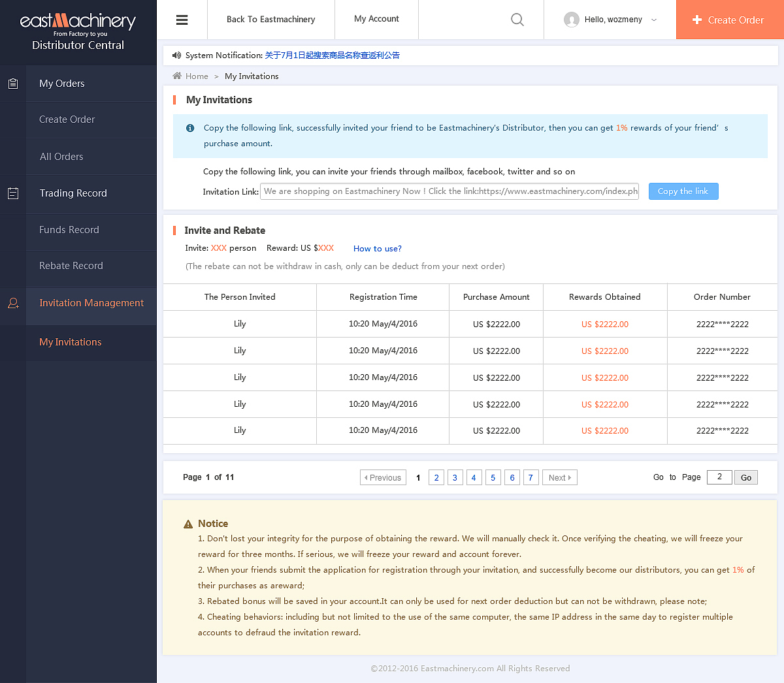
Task: Go to page 4
Action: click(x=474, y=477)
